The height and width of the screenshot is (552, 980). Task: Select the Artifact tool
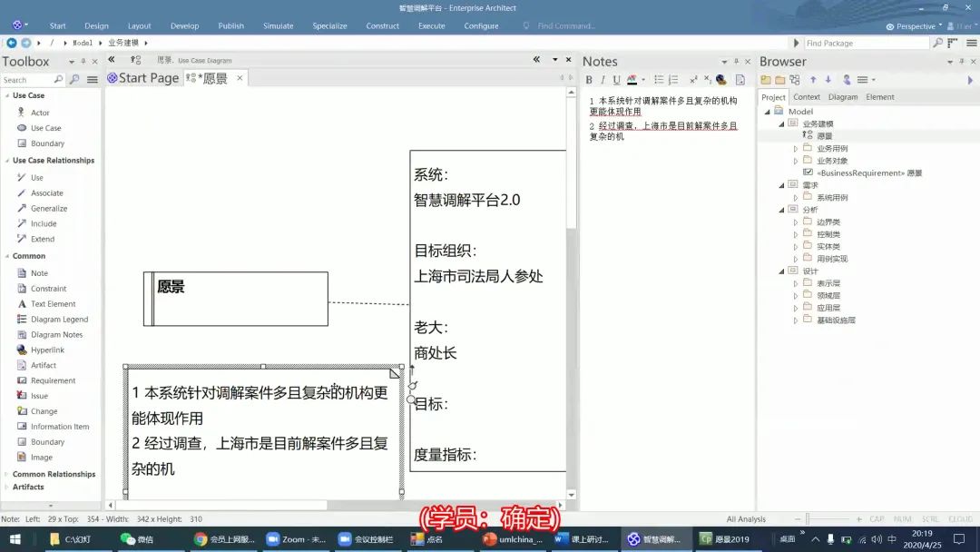tap(43, 365)
